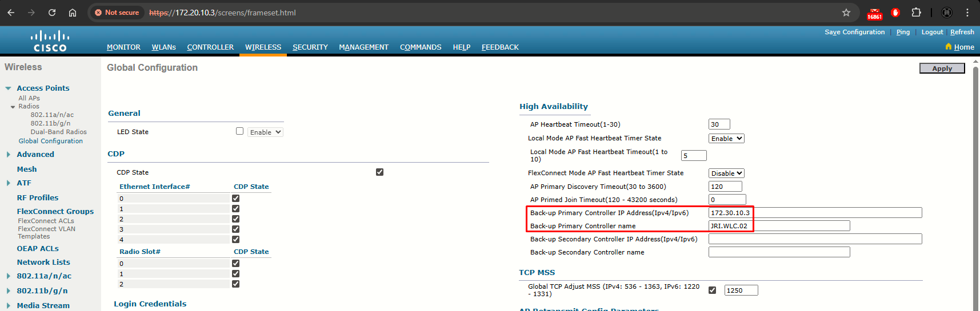Open the browser home page
The image size is (980, 311).
[73, 13]
